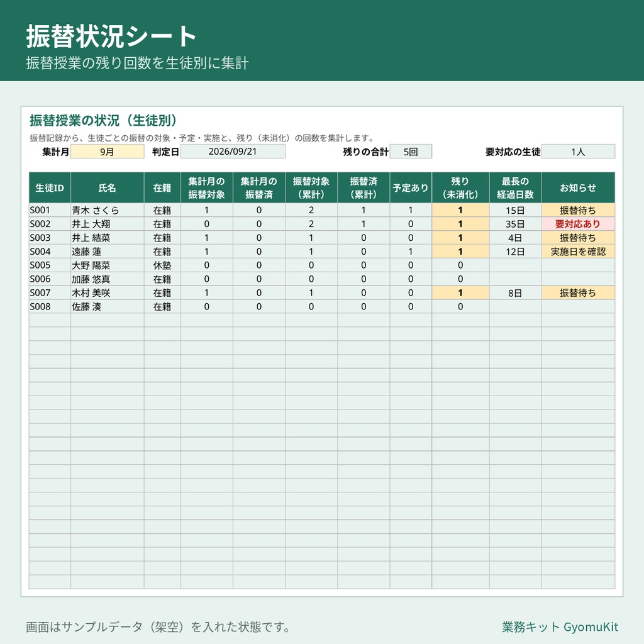Click the 氏名 column header
This screenshot has height=644, width=644.
pos(107,187)
